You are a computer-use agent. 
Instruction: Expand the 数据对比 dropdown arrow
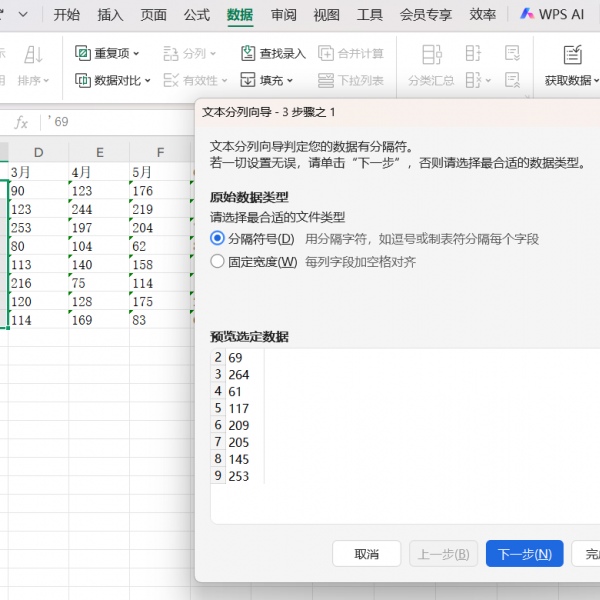coord(148,81)
